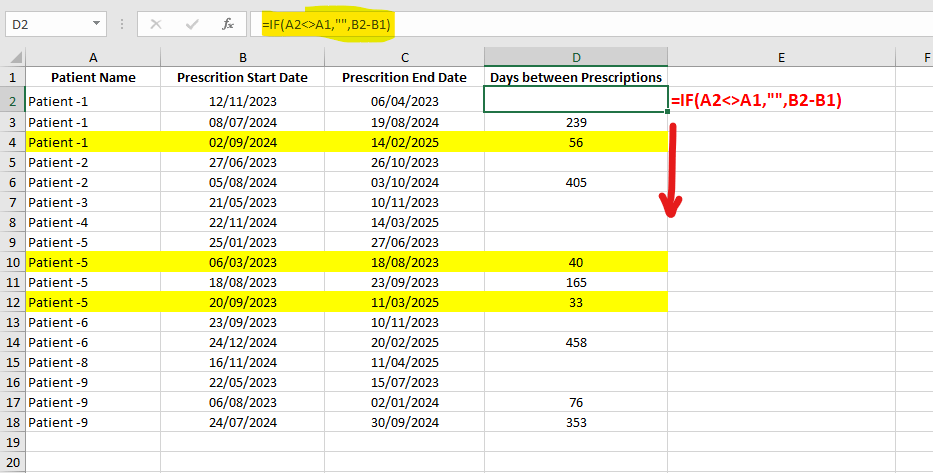The height and width of the screenshot is (473, 933).
Task: Click the Cancel (X) formula bar icon
Action: [156, 24]
